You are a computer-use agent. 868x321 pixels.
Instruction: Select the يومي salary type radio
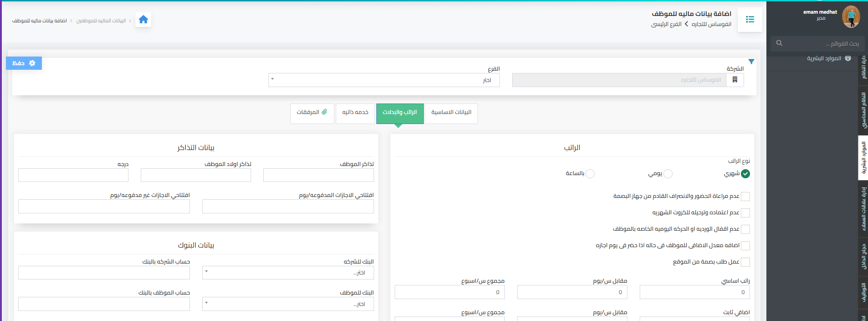coord(668,174)
